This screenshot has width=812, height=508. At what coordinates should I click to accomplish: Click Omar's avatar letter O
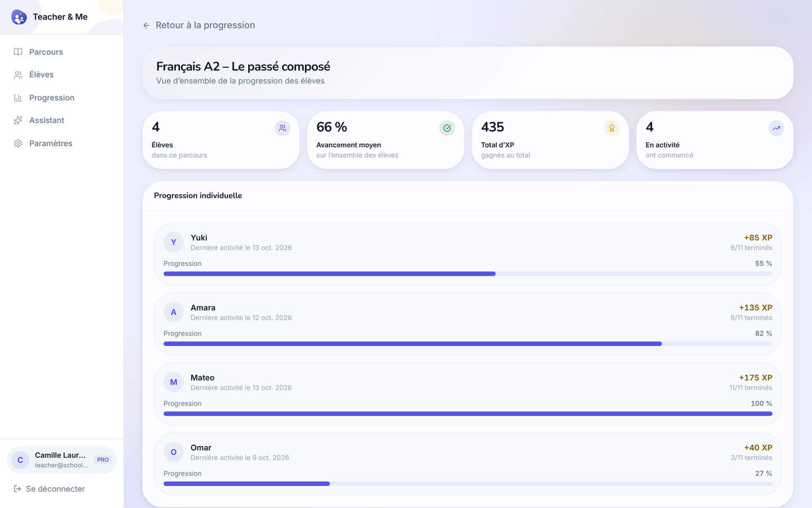point(174,452)
